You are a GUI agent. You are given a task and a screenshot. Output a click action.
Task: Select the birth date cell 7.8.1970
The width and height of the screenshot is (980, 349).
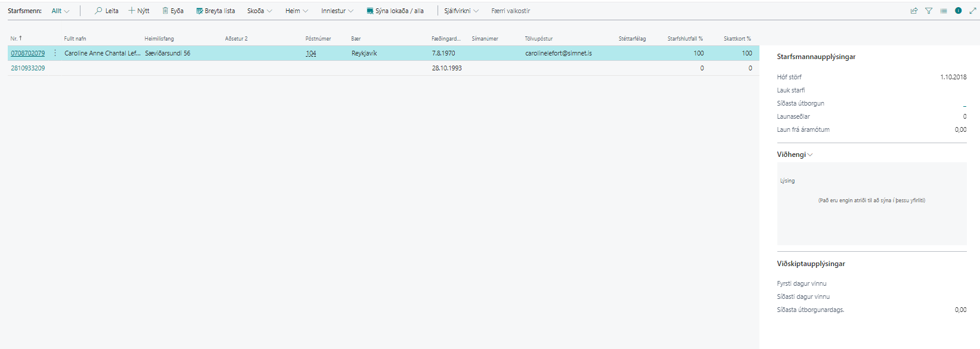444,53
